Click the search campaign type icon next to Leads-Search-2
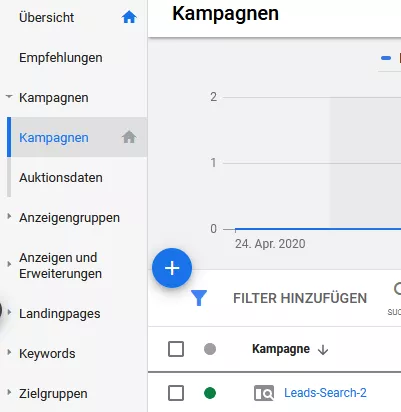The image size is (401, 412). click(x=264, y=393)
